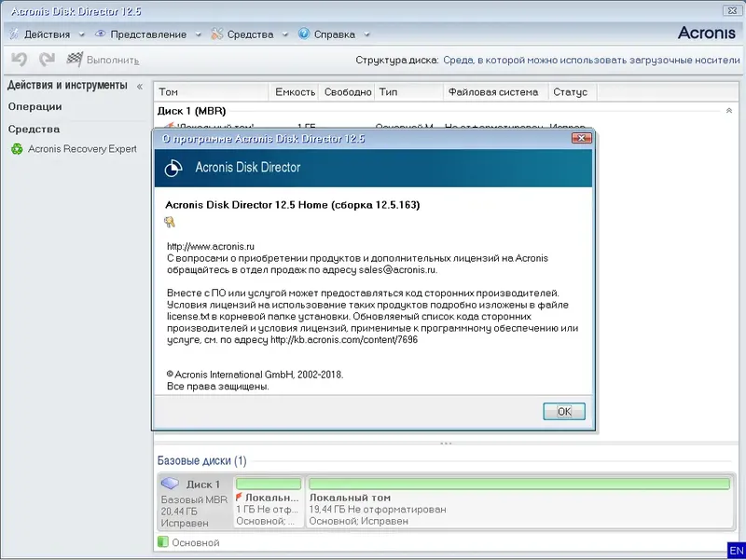Viewport: 746px width, 560px height.
Task: Open Acronis Recovery Expert
Action: tap(82, 149)
